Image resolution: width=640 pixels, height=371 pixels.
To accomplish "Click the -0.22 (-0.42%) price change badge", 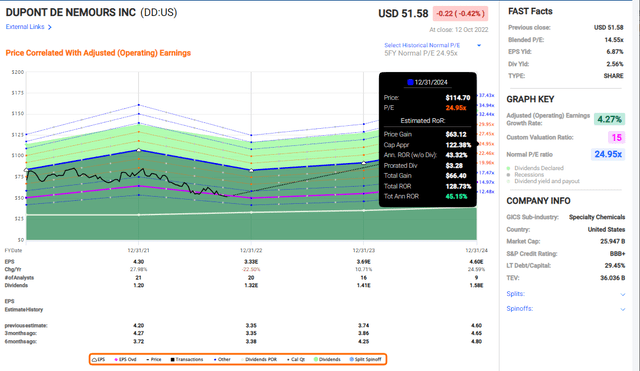I will [x=460, y=13].
